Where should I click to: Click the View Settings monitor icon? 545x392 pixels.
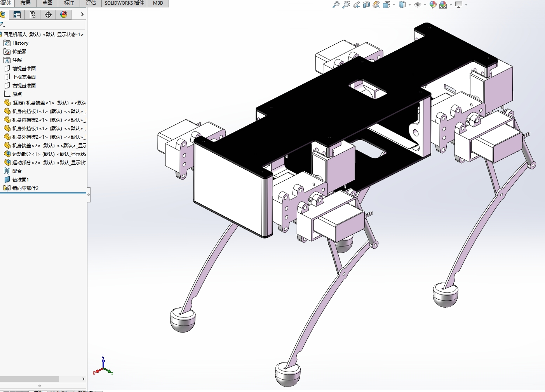(x=459, y=5)
